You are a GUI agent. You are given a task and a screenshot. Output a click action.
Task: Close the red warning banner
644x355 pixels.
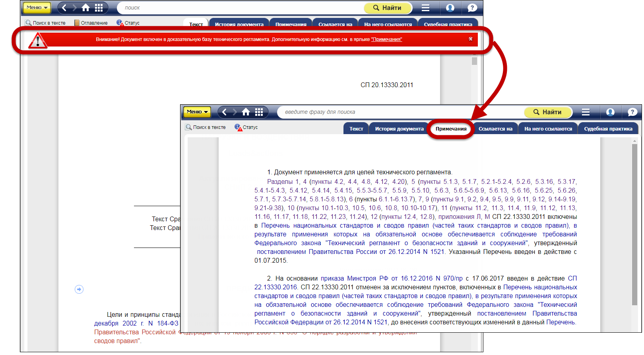[x=470, y=39]
